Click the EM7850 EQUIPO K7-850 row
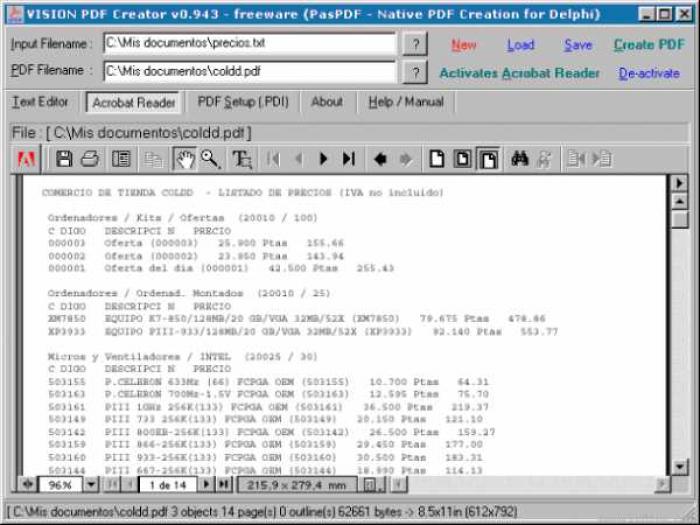 tap(296, 319)
